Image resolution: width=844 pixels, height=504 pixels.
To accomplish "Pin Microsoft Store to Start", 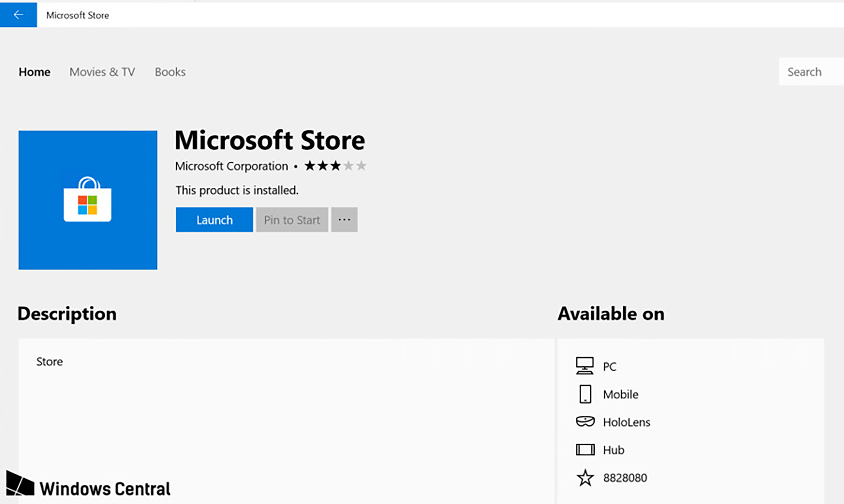I will click(292, 219).
